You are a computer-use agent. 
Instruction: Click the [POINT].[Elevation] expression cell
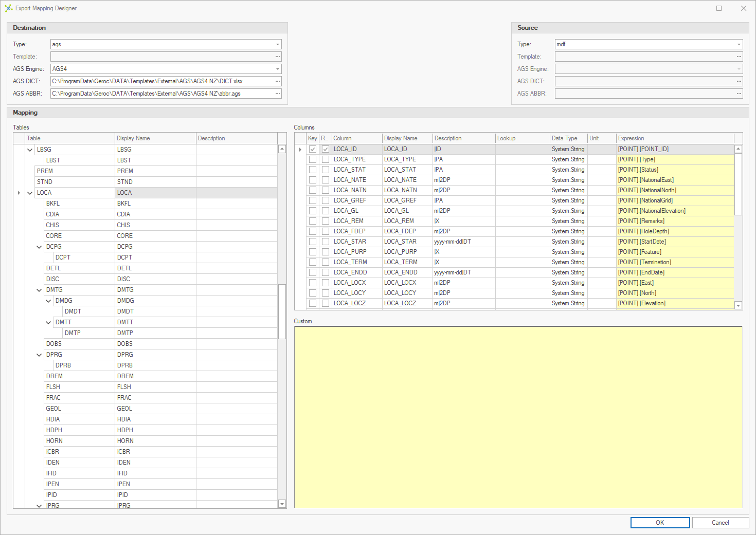click(675, 303)
